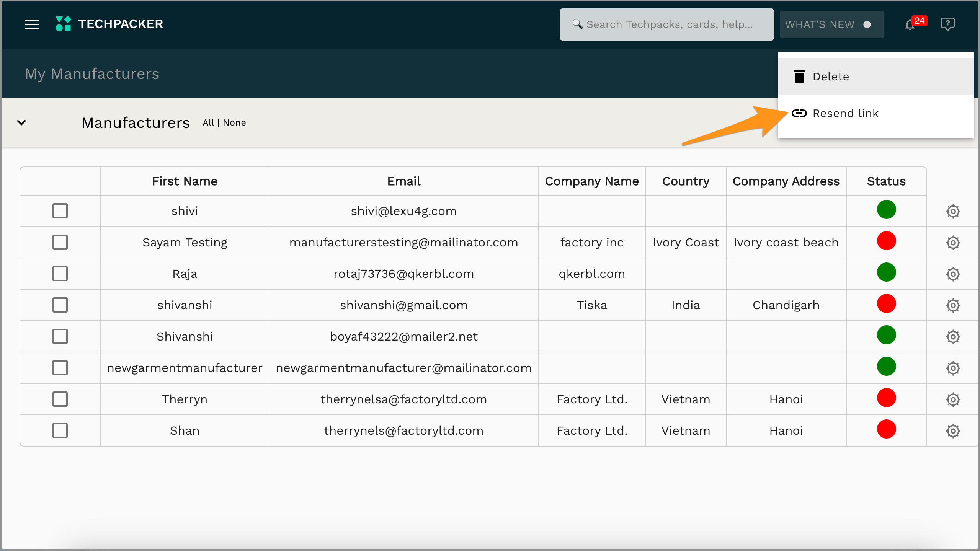Select the shivi row checkbox
The image size is (980, 551).
click(60, 211)
